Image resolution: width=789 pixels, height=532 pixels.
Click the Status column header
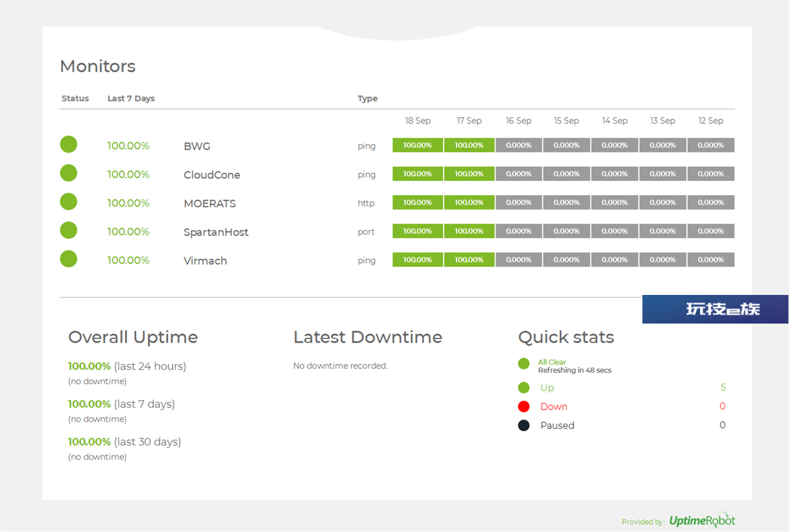coord(75,98)
